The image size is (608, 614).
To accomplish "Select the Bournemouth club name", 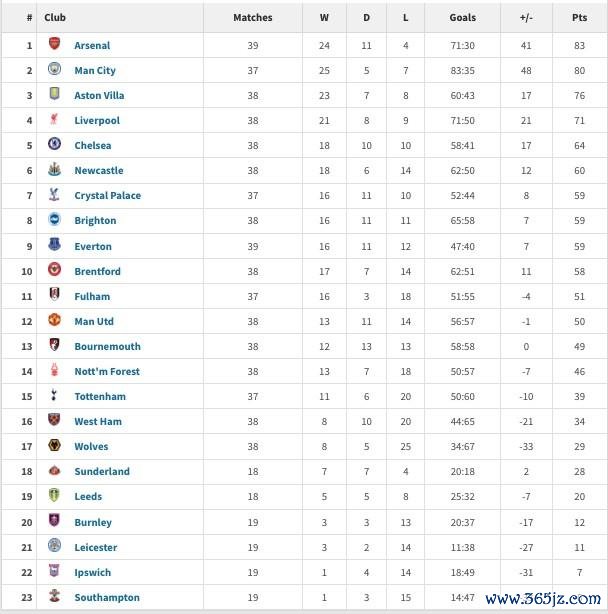I will point(107,346).
